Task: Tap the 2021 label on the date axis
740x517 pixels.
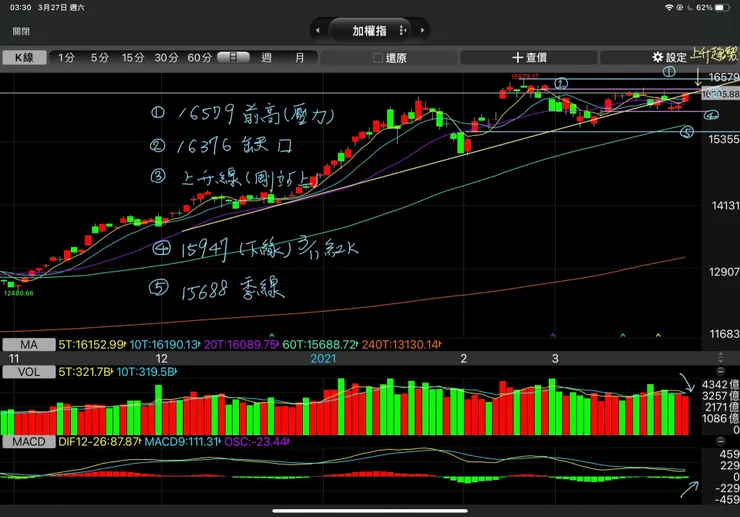Action: [x=323, y=358]
